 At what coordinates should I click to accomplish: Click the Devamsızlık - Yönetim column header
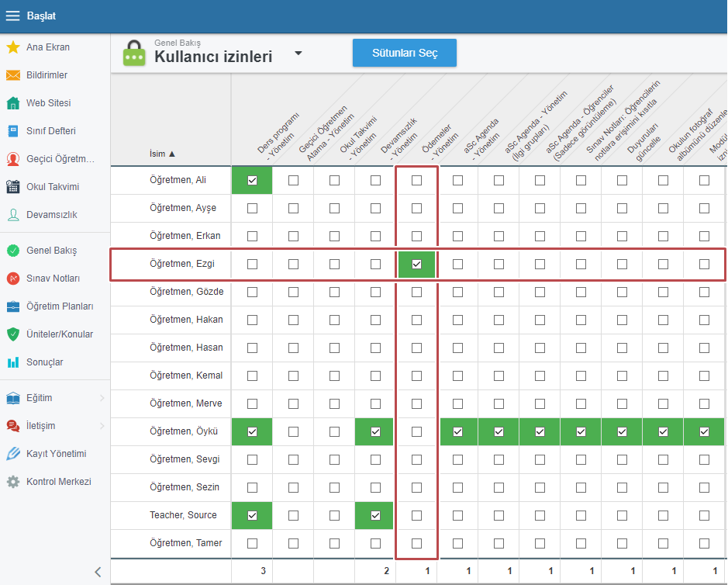coord(400,137)
